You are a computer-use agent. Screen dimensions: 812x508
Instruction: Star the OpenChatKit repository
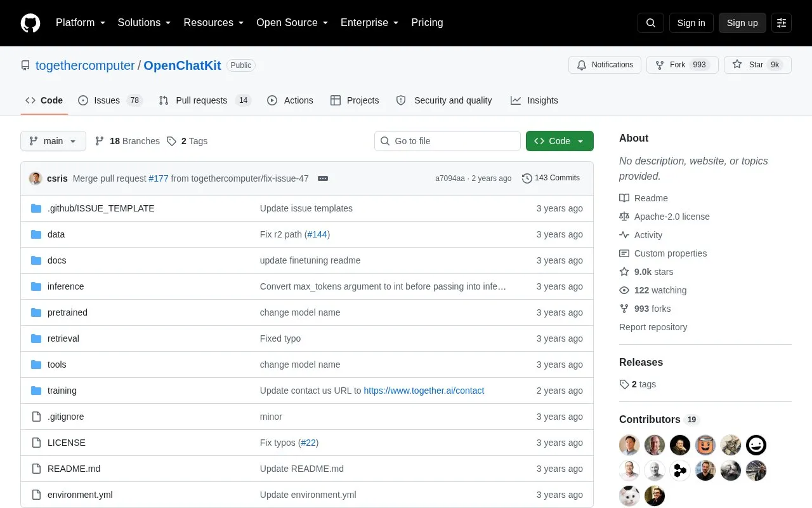(757, 65)
